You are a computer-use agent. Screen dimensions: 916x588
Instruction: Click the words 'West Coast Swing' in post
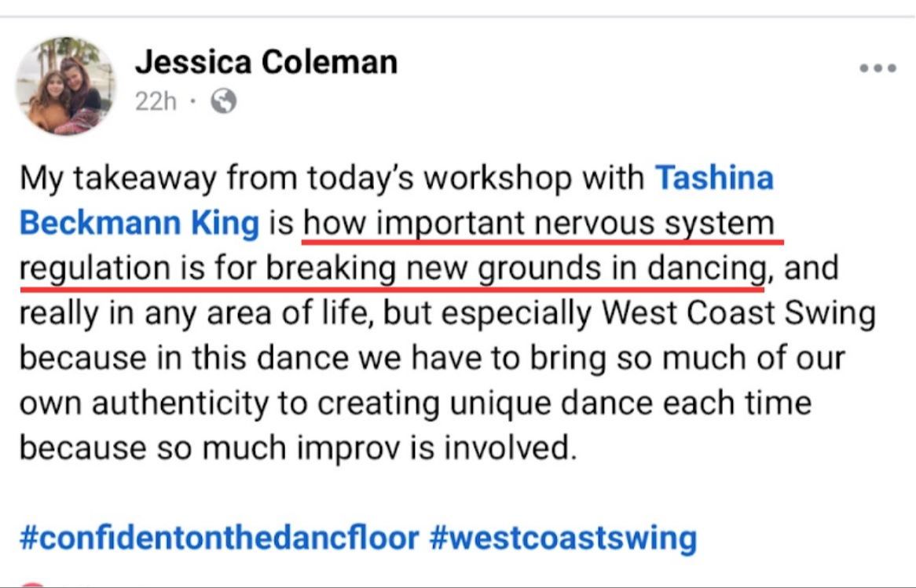coord(738,313)
